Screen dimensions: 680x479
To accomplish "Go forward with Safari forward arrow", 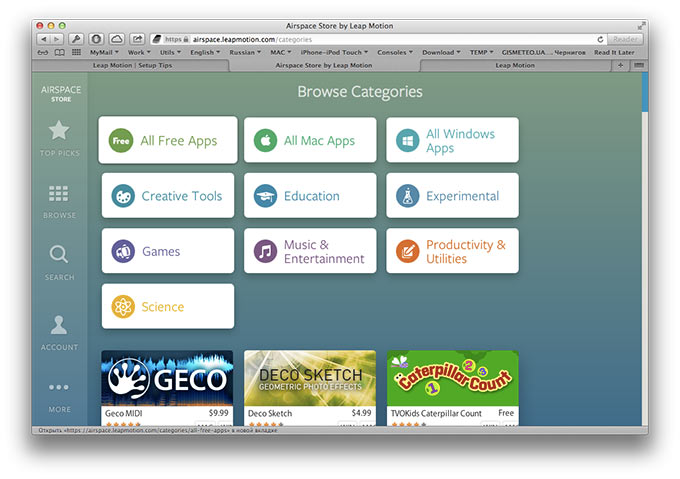I will click(57, 39).
